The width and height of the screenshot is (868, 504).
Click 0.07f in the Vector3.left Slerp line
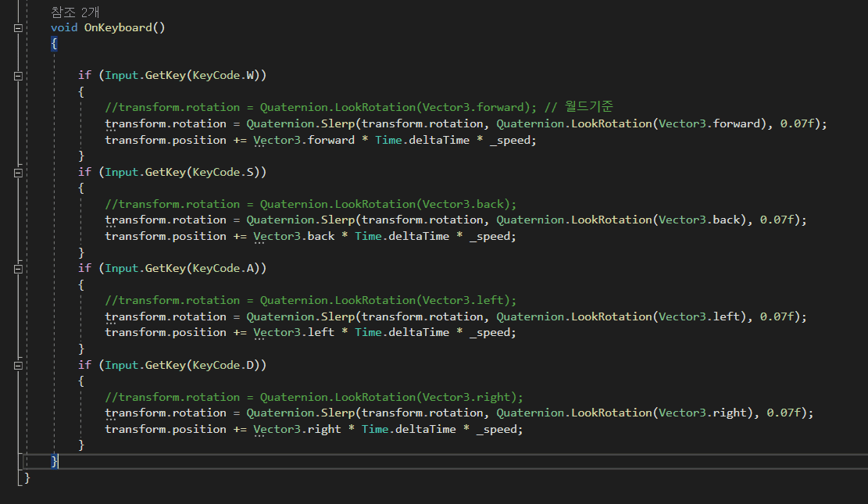pos(777,316)
